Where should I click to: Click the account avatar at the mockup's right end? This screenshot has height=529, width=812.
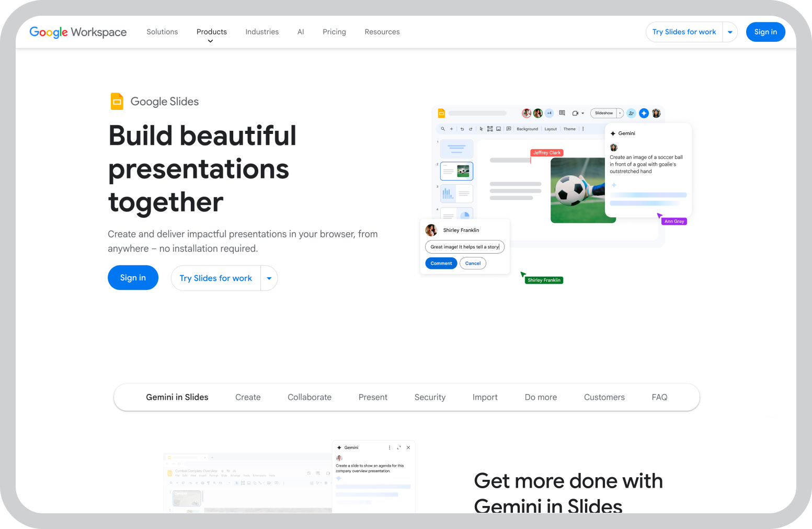(x=656, y=113)
